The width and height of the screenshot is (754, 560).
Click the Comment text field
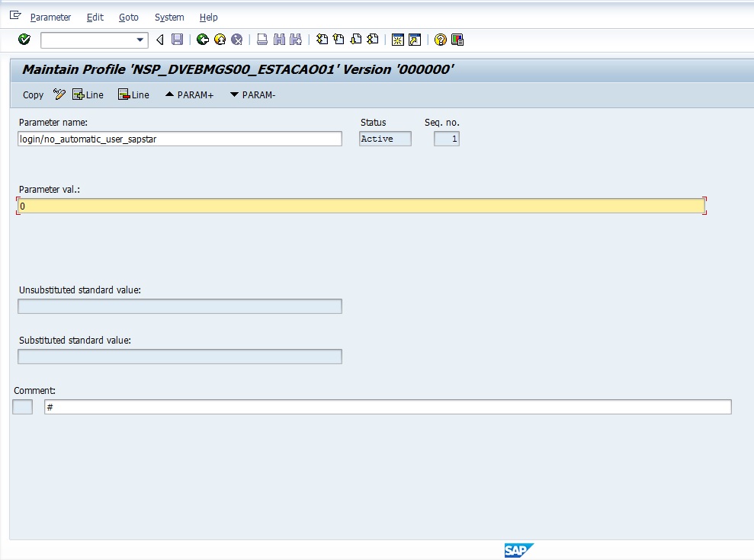pos(387,407)
